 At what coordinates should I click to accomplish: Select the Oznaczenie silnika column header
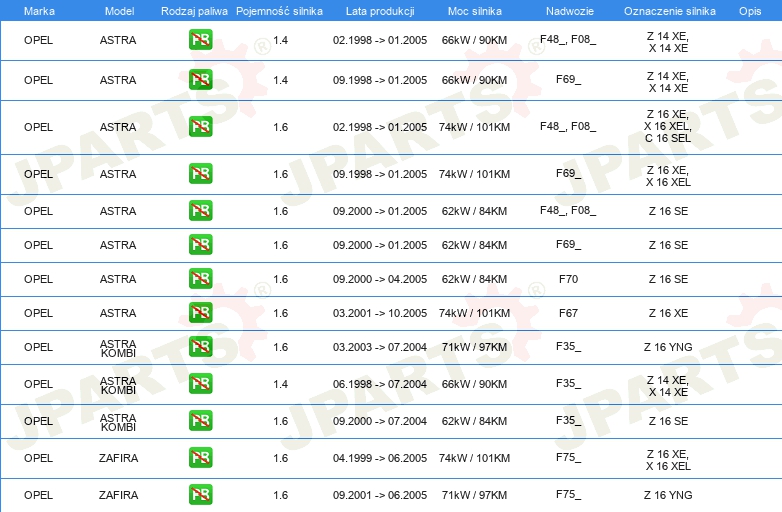pos(669,11)
